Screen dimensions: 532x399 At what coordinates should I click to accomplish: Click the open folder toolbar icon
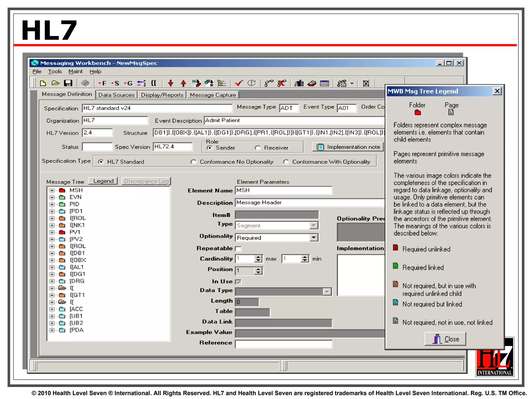point(55,83)
